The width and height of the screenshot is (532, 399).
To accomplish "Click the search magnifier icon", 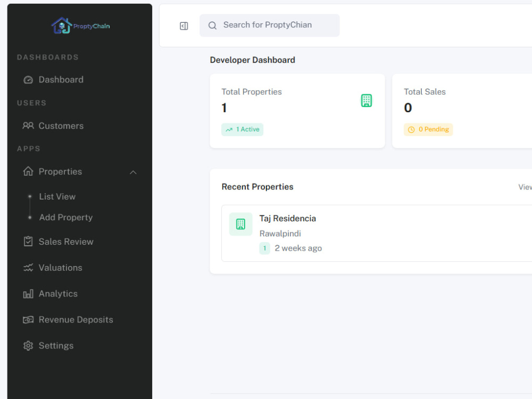I will (212, 26).
